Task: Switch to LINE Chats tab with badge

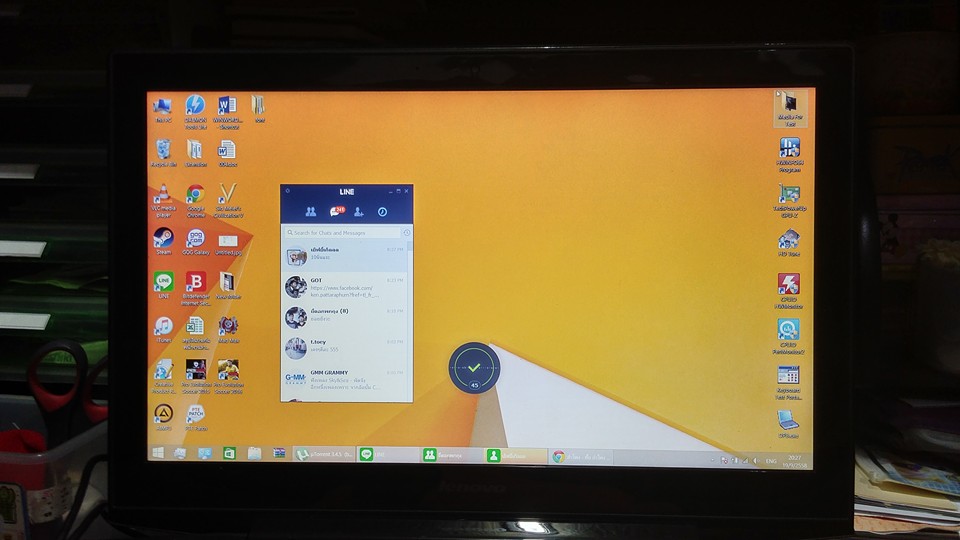Action: tap(336, 212)
